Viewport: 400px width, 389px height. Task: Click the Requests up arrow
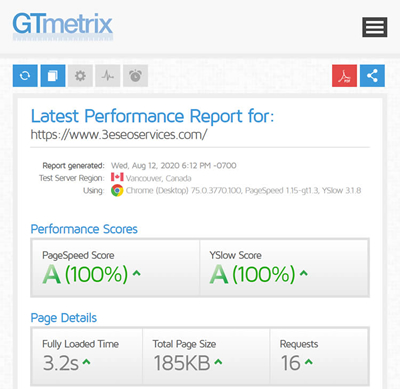point(309,361)
